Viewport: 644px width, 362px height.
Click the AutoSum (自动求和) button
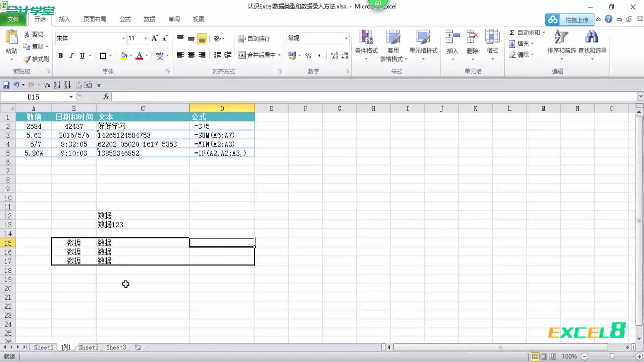tap(525, 33)
